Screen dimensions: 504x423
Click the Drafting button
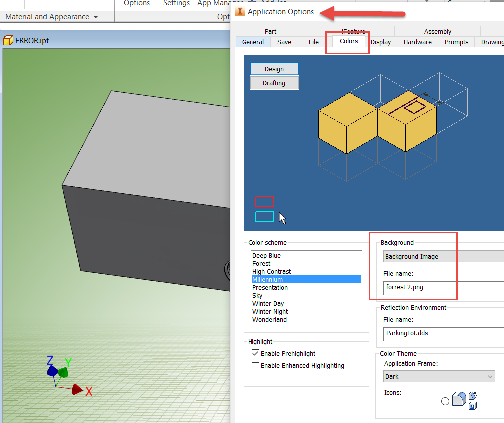[274, 82]
